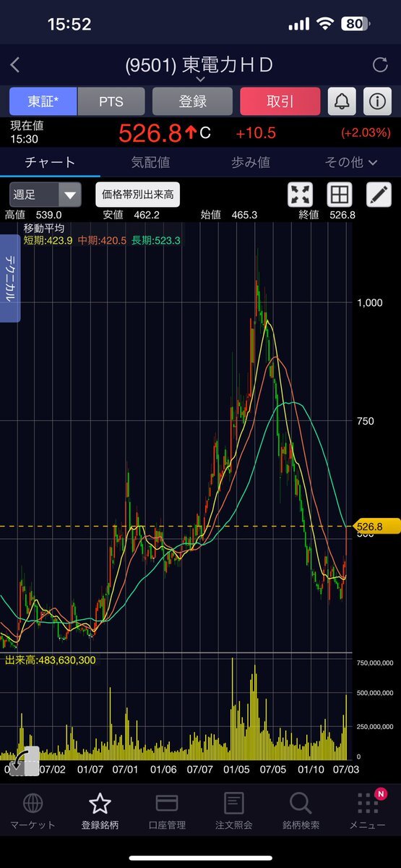401x868 pixels.
Task: Open the stock info (i) icon
Action: pyautogui.click(x=376, y=101)
